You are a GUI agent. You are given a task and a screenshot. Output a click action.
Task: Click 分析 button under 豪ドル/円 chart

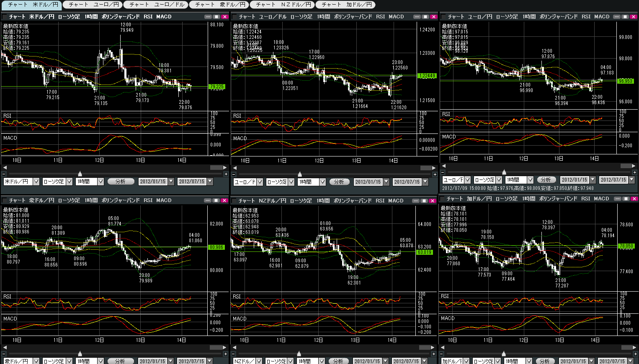[121, 361]
